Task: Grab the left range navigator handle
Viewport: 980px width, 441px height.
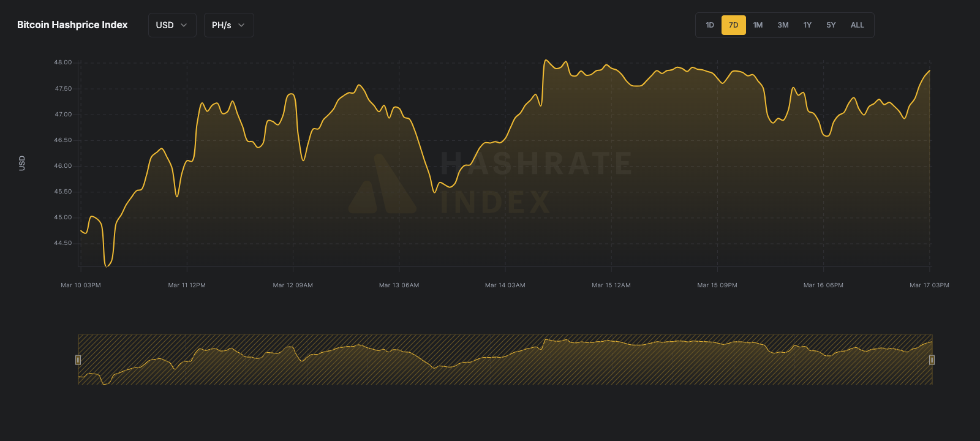Action: 78,360
